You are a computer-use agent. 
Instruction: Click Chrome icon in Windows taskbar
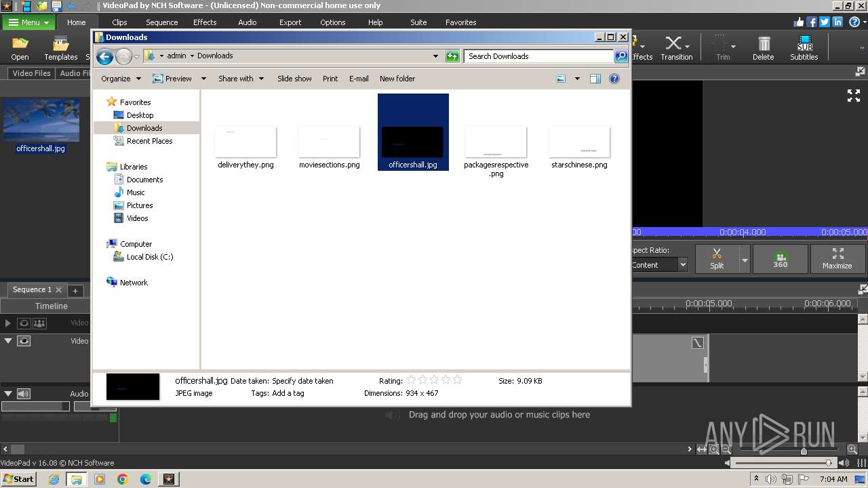pyautogui.click(x=123, y=479)
